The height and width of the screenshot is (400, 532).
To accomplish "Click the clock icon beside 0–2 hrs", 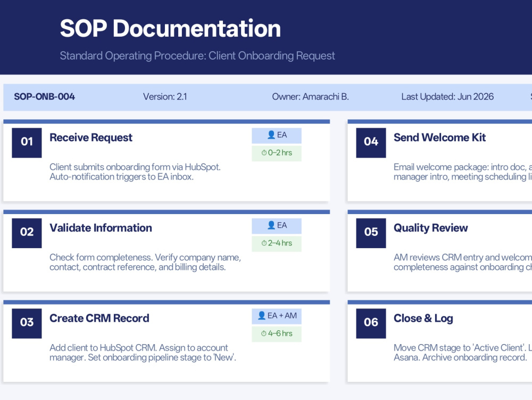I will click(264, 153).
